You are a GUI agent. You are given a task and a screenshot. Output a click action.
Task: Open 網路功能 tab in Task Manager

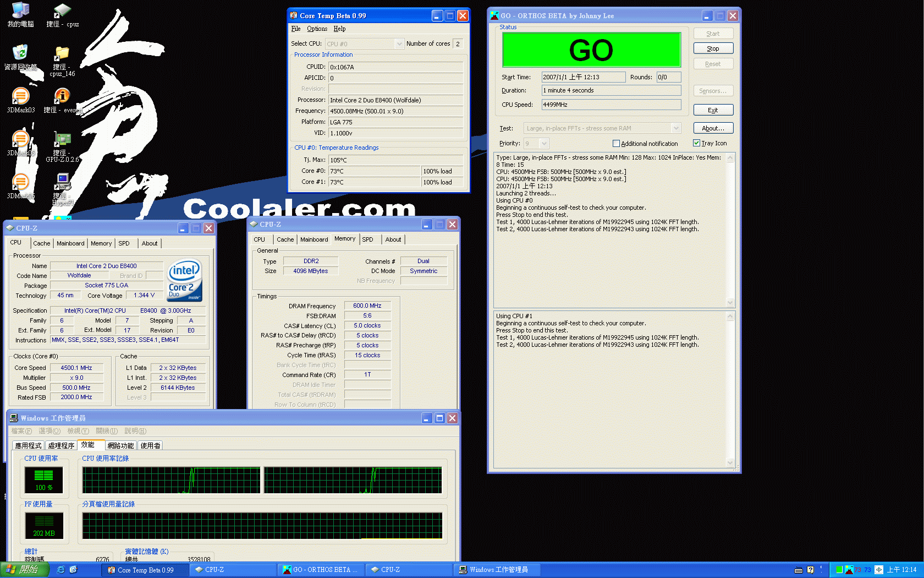(120, 445)
